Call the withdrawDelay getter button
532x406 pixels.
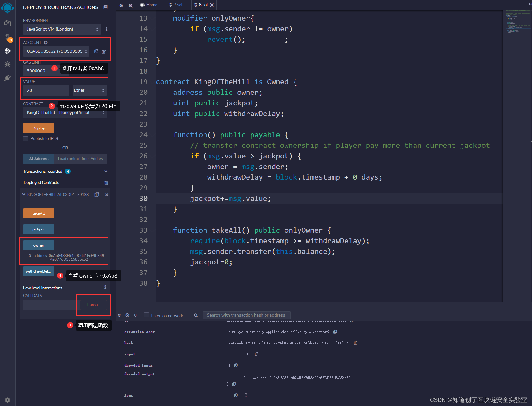click(x=39, y=271)
